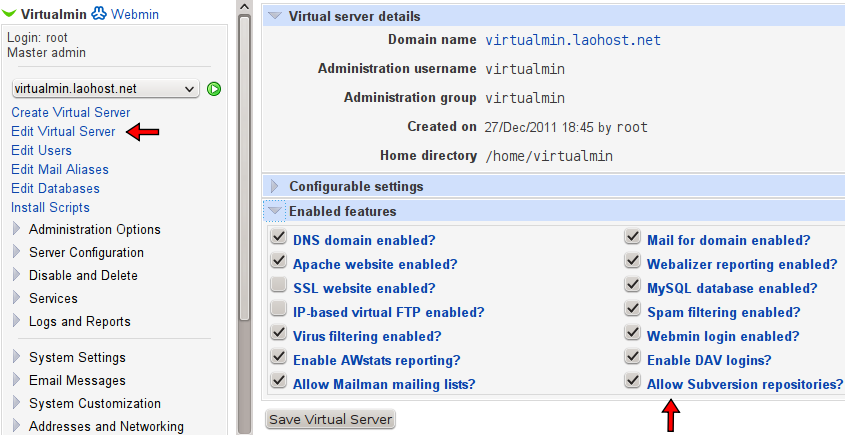Switch to Virtualmin mode

(53, 14)
